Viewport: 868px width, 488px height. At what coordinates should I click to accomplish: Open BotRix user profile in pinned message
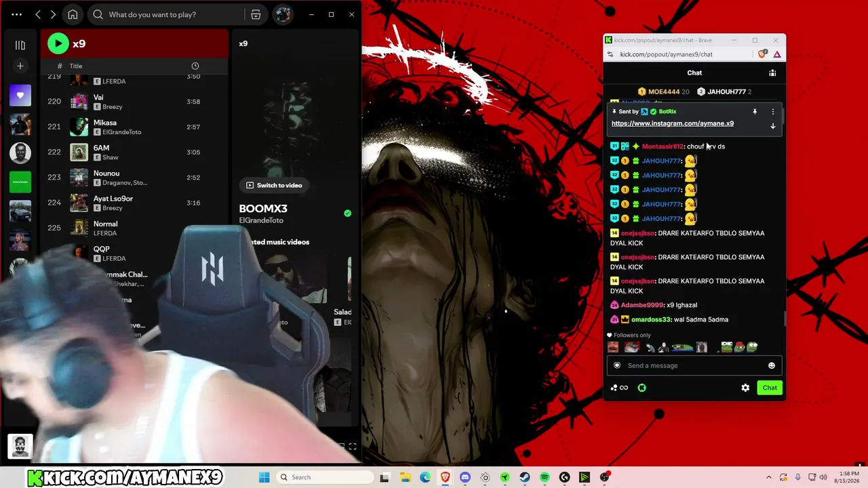(667, 111)
